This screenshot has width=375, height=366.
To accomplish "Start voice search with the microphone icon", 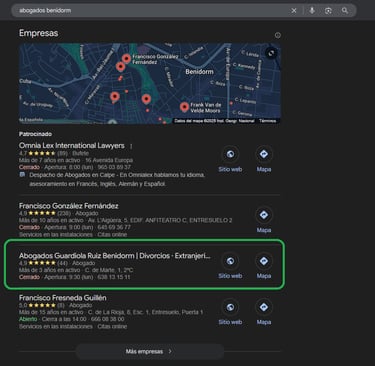I will (x=312, y=11).
